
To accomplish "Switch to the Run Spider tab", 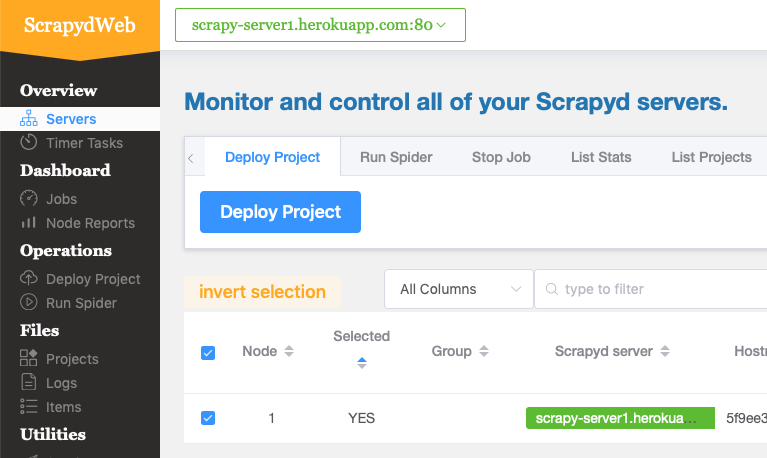I will [396, 157].
